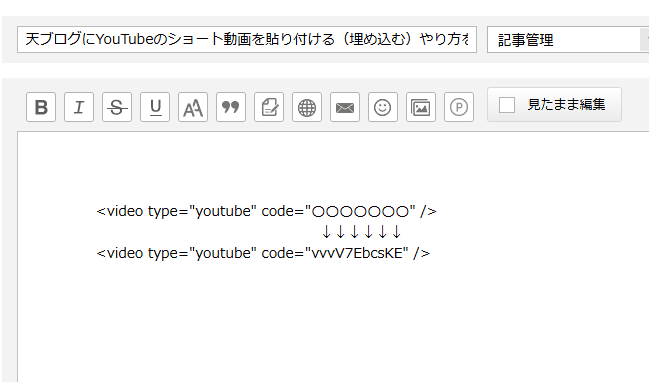Focus the blog title input field
The image size is (649, 382).
click(247, 39)
